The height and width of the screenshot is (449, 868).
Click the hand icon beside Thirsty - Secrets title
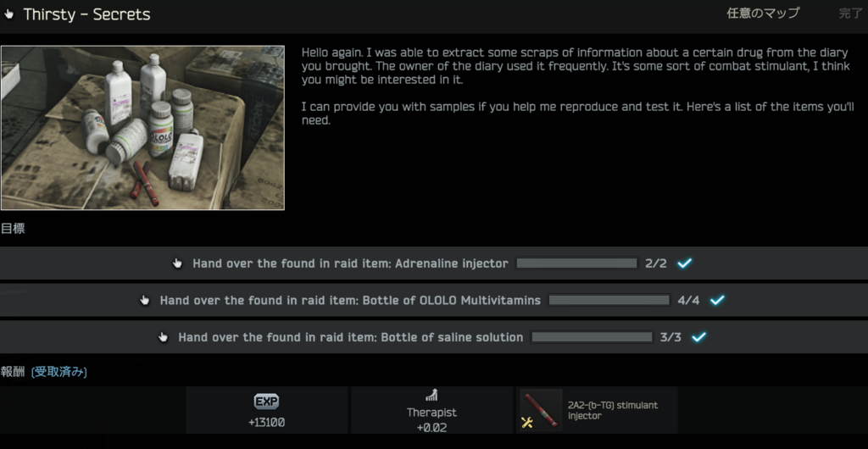[8, 14]
